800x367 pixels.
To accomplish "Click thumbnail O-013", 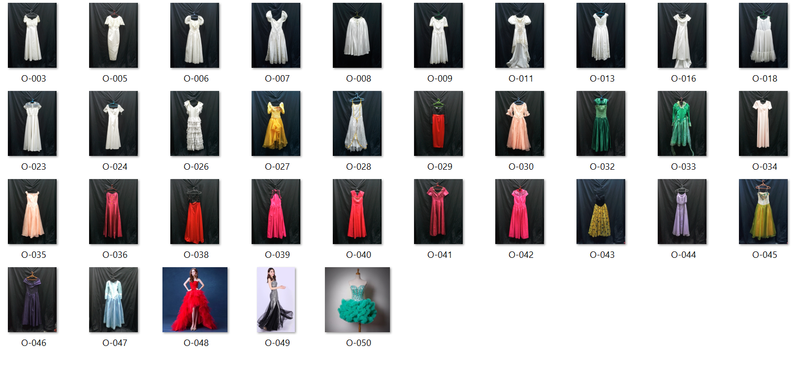I will click(601, 35).
